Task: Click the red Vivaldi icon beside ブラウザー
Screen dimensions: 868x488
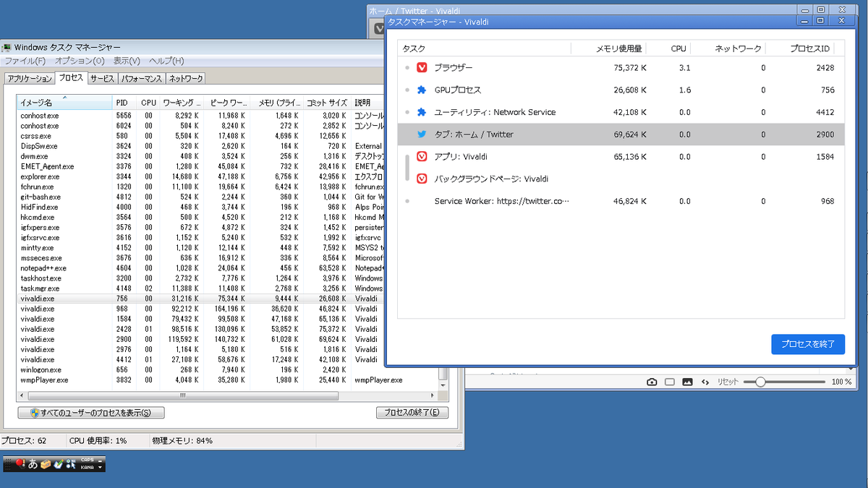Action: pos(422,68)
